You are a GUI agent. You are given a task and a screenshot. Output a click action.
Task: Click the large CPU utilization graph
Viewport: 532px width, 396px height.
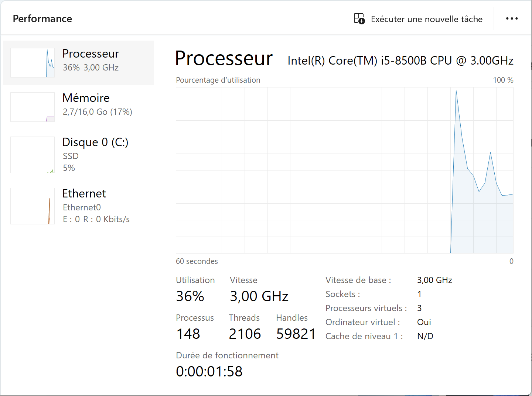(x=345, y=170)
